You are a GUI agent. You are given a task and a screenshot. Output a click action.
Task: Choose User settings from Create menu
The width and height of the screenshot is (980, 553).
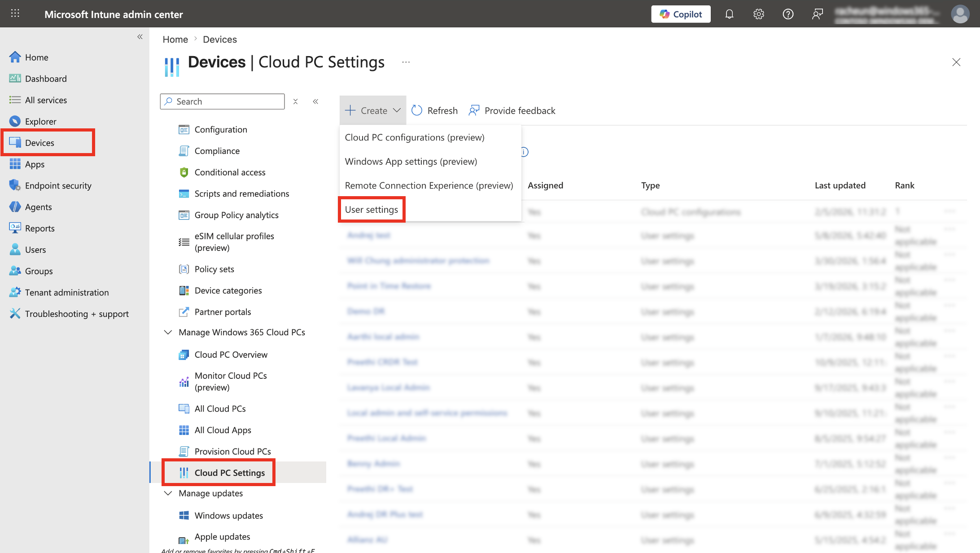372,210
